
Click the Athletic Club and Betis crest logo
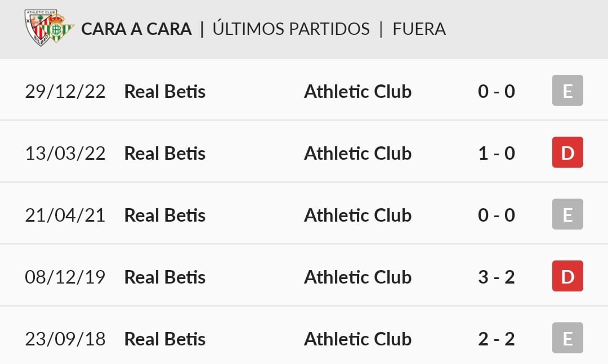point(49,28)
